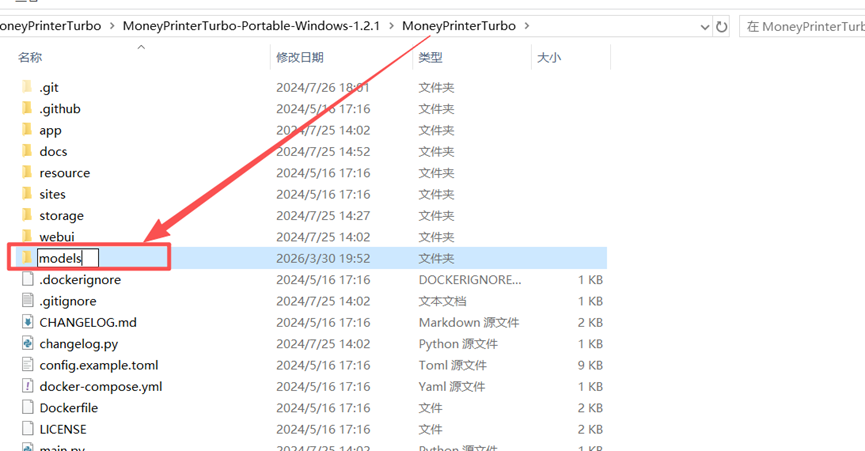Refresh the current folder view

pos(722,26)
